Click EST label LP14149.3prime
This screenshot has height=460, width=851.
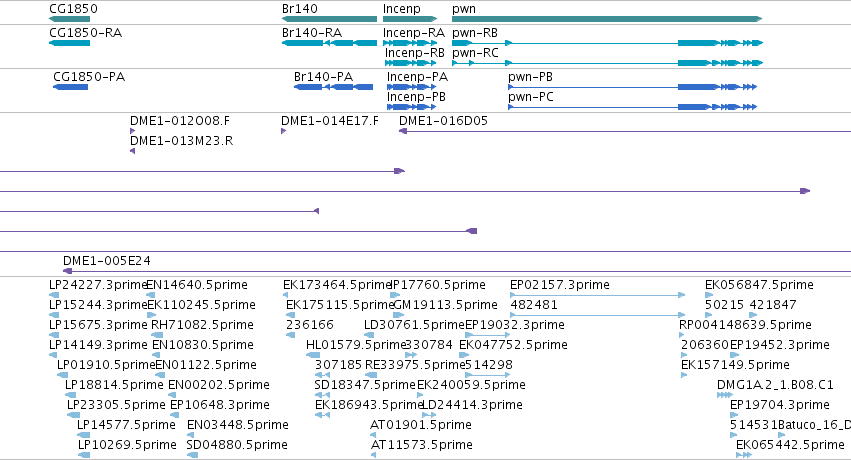[98, 344]
